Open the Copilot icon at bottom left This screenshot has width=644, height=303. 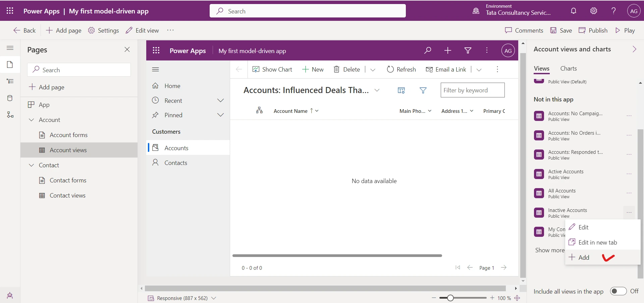pos(9,295)
